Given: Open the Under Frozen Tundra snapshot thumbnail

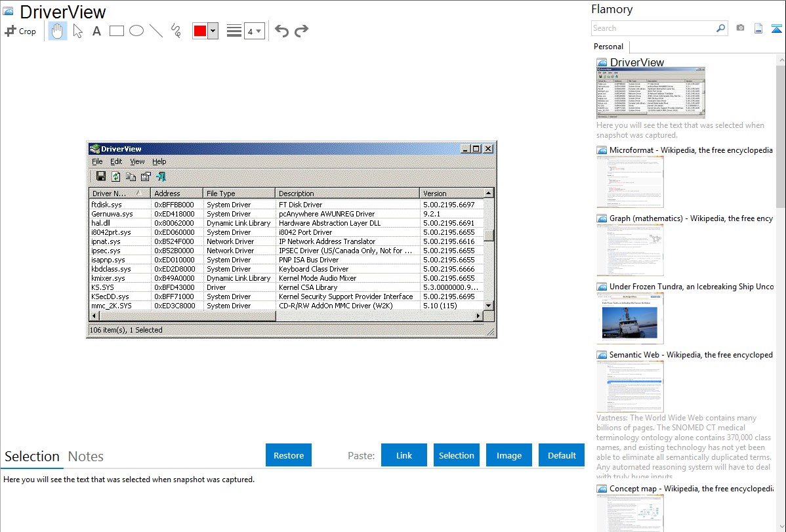Looking at the screenshot, I should [x=630, y=318].
